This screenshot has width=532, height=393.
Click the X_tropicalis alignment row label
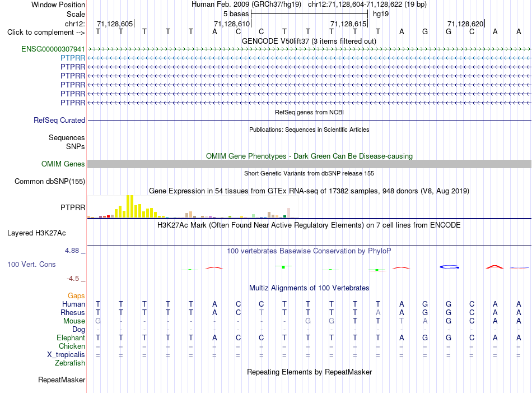66,355
